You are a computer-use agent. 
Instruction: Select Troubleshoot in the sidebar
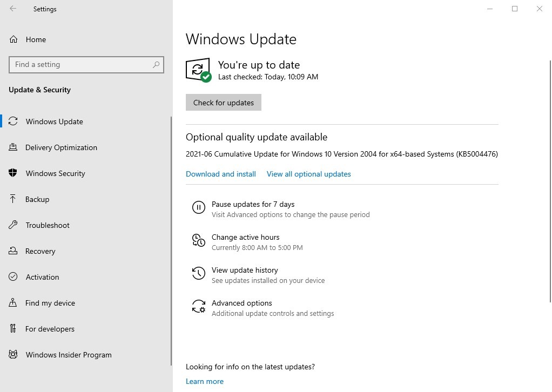[x=85, y=225]
